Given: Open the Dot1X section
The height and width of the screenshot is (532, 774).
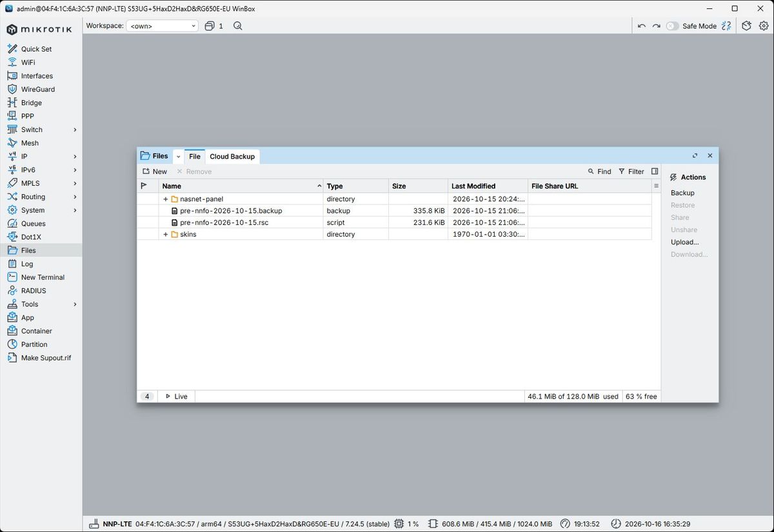Looking at the screenshot, I should (31, 237).
